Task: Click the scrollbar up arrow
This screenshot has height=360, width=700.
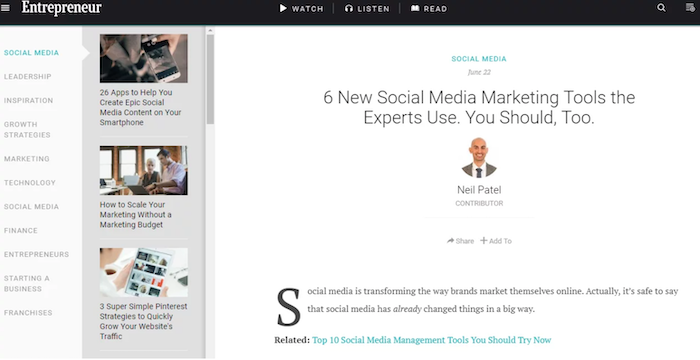Action: [x=210, y=31]
